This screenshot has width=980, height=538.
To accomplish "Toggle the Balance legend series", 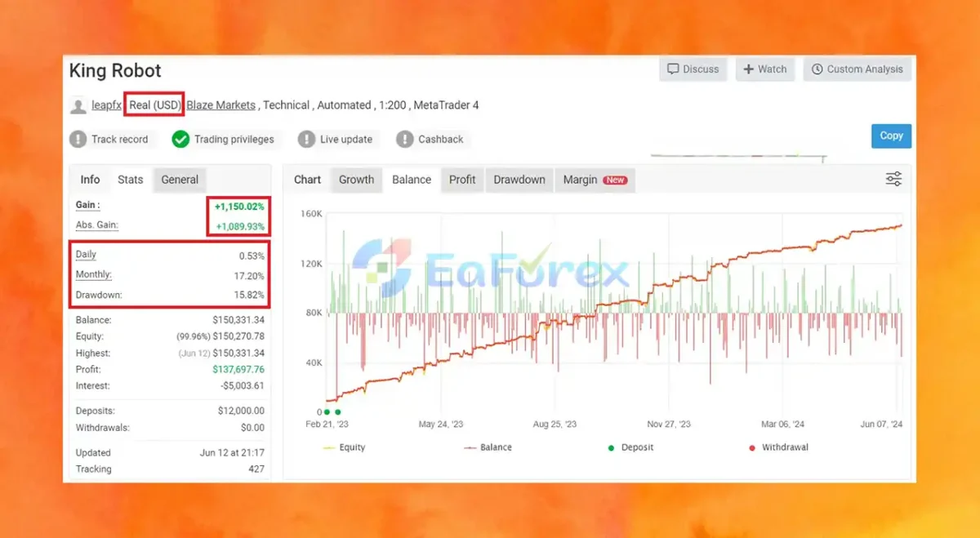I will pos(488,447).
